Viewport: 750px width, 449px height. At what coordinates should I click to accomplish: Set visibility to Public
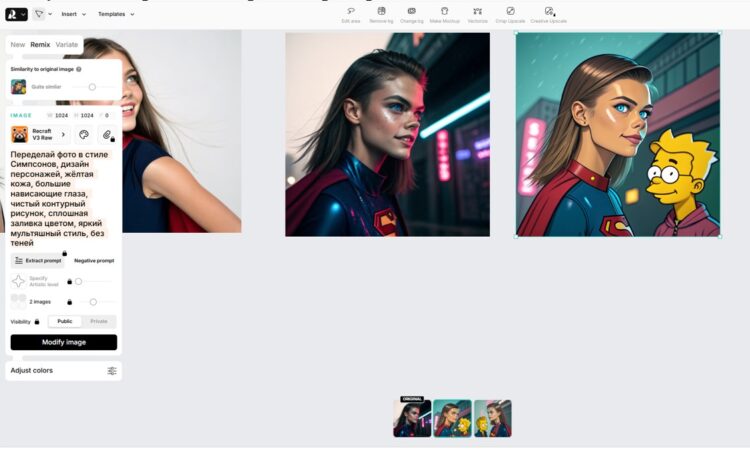click(65, 321)
